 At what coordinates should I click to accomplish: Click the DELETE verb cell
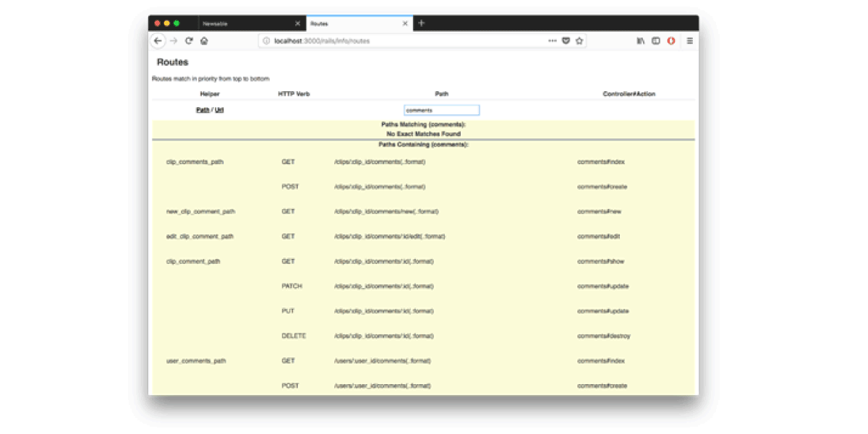click(x=294, y=336)
